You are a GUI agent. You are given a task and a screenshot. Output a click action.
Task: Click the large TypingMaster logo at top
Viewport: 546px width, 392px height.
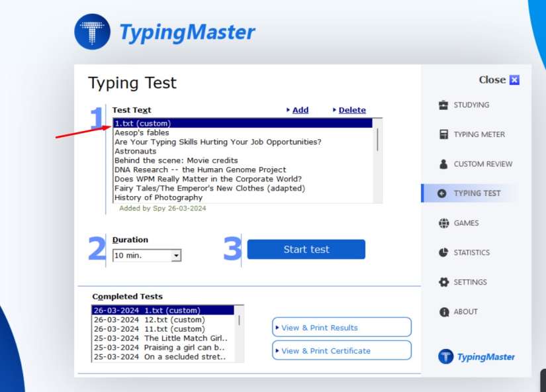pos(165,32)
